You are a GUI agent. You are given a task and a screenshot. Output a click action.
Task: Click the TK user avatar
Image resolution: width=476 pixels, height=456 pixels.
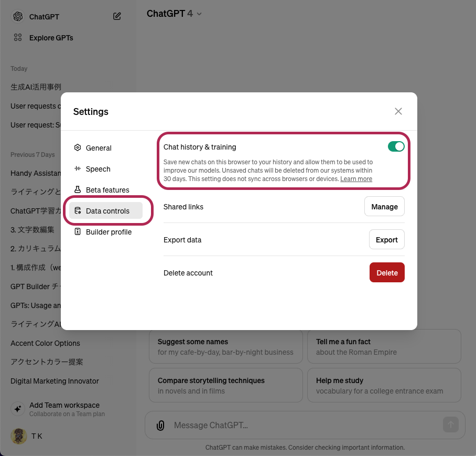coord(19,436)
